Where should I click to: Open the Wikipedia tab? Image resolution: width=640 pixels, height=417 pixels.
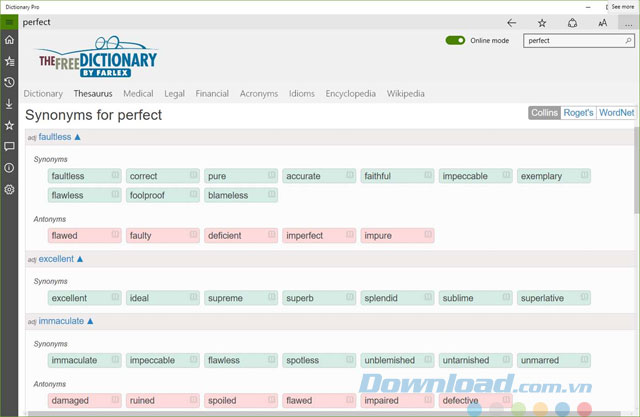click(406, 93)
